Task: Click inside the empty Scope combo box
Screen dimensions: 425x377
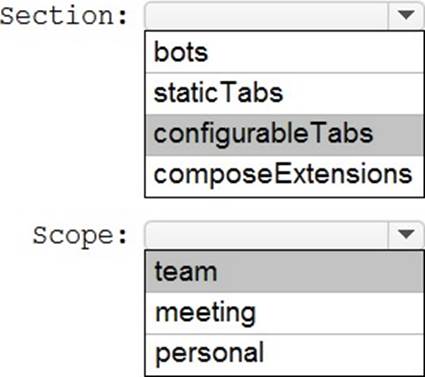Action: click(x=267, y=234)
